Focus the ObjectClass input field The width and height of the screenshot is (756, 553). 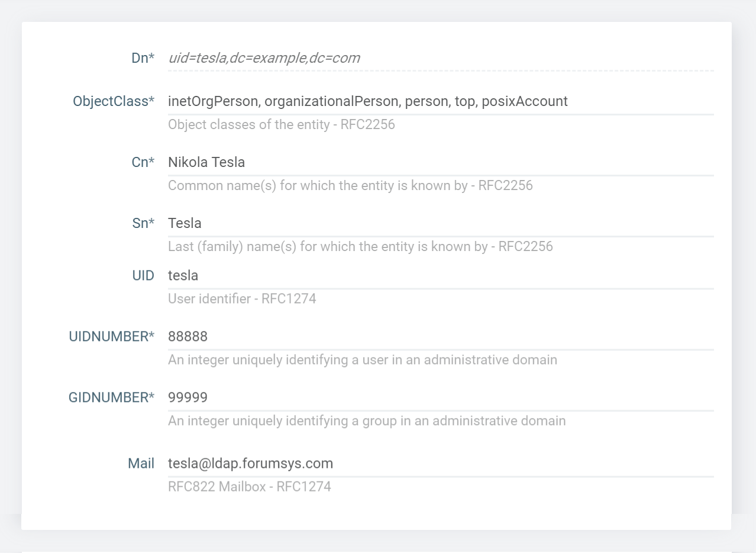click(x=440, y=101)
